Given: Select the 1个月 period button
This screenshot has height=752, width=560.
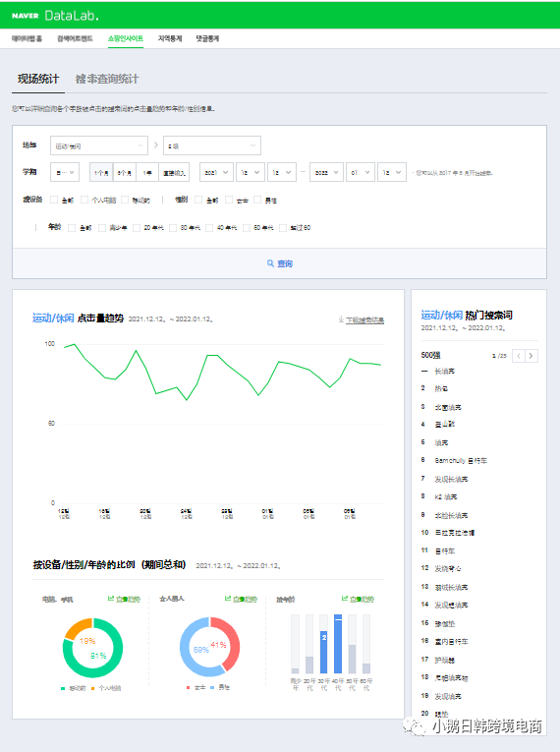Looking at the screenshot, I should pos(101,172).
